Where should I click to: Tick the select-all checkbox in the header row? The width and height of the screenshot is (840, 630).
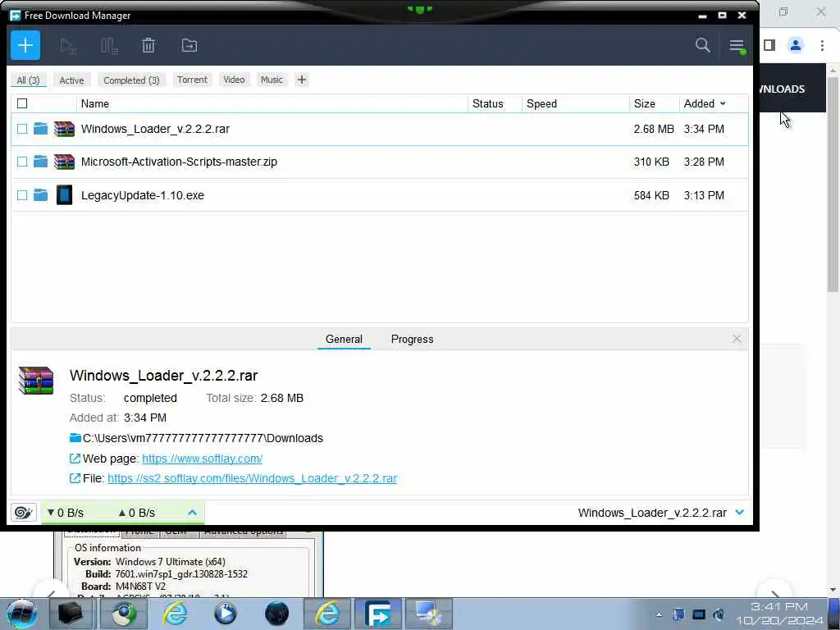[x=22, y=103]
